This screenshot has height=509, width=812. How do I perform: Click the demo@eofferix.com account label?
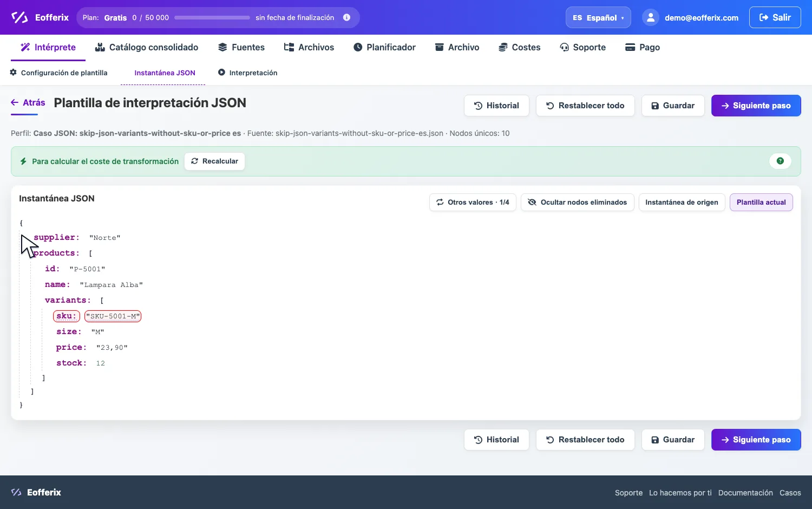[x=702, y=18]
